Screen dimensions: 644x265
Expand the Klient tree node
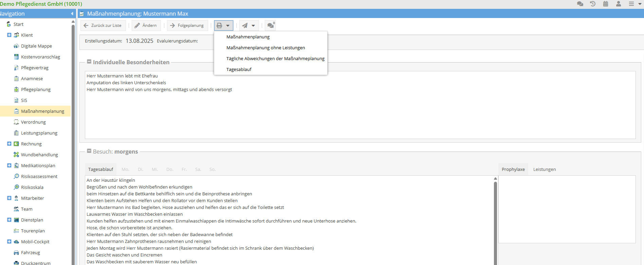(x=9, y=35)
